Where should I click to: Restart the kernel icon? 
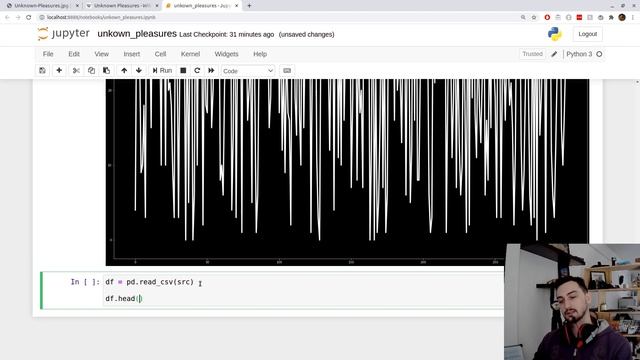pyautogui.click(x=197, y=71)
